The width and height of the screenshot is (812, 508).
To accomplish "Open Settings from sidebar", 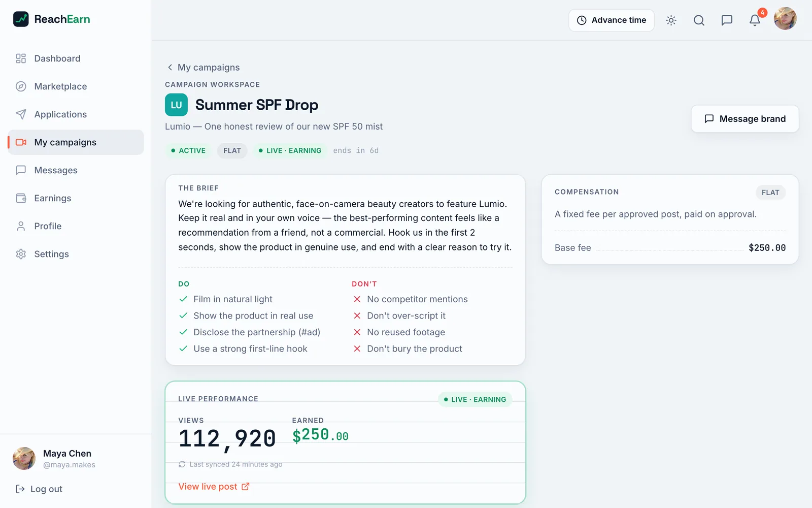I will [76, 254].
